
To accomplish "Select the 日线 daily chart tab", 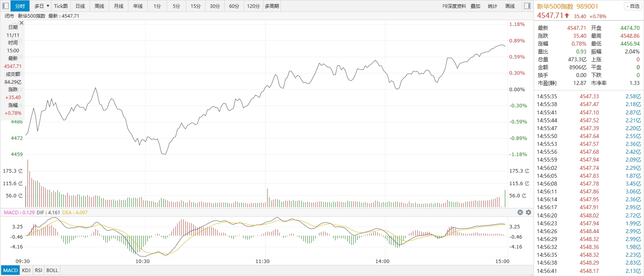I will click(80, 6).
